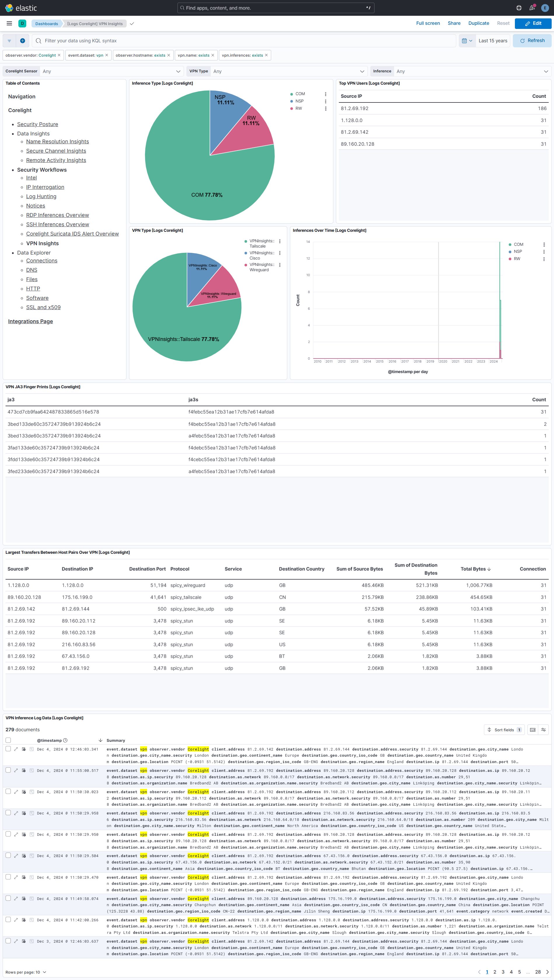The image size is (554, 980).
Task: Open the notifications newsfeed icon
Action: coord(532,8)
